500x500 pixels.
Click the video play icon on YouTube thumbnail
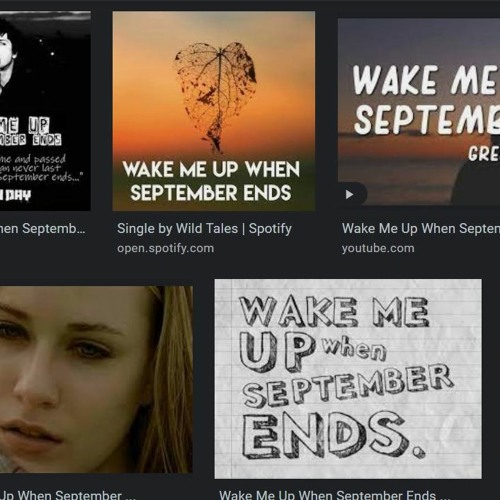(x=349, y=194)
